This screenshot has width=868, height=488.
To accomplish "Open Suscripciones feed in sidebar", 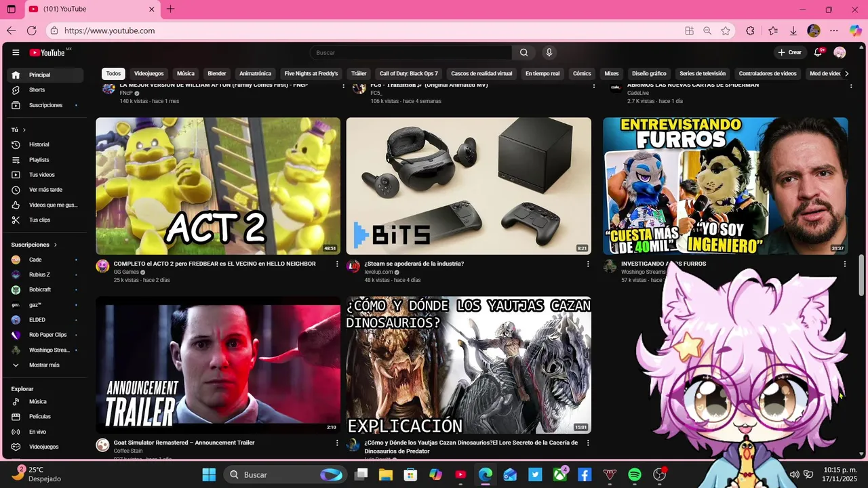I will pyautogui.click(x=45, y=105).
